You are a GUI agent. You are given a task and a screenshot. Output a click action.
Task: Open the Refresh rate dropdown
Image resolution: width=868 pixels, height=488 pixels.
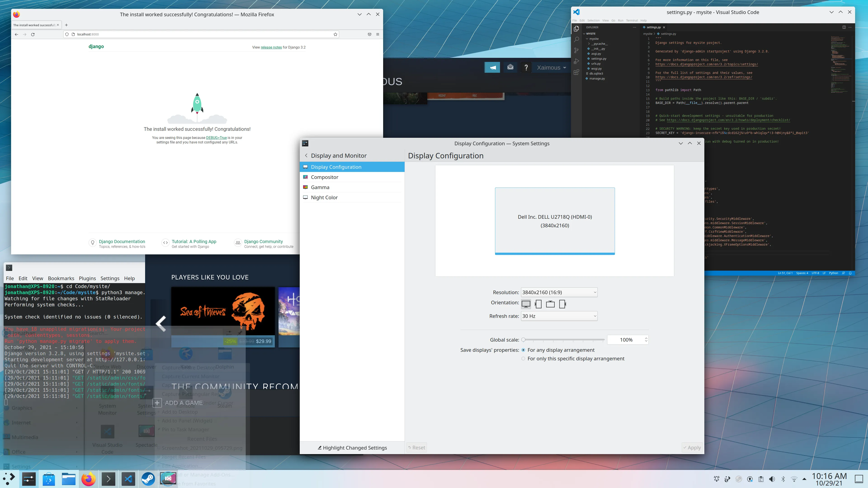[x=559, y=316]
